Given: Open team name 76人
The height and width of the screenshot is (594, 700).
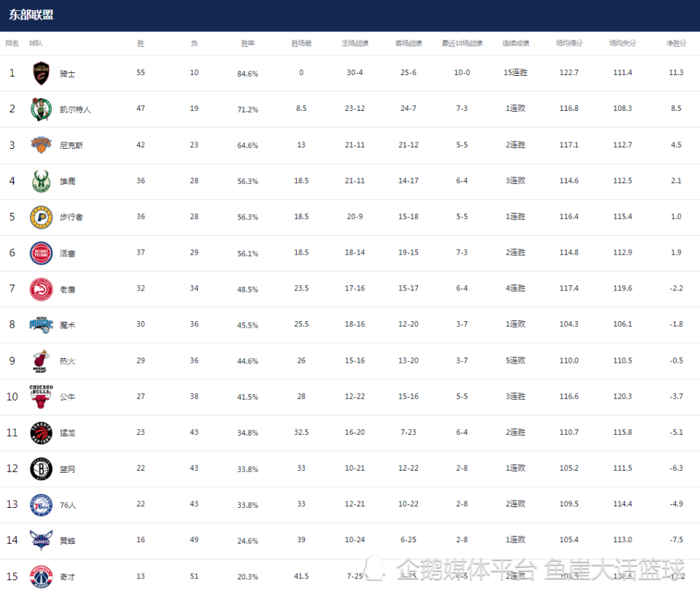Looking at the screenshot, I should 68,505.
